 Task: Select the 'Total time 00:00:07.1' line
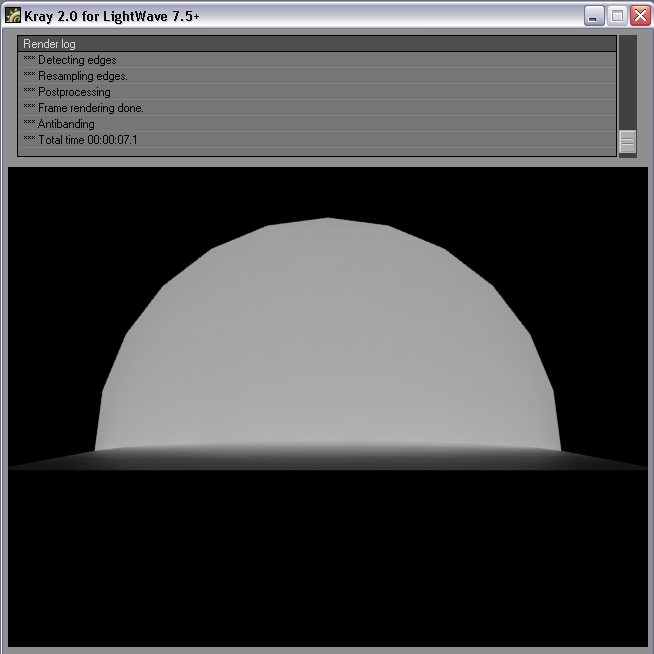tap(88, 140)
